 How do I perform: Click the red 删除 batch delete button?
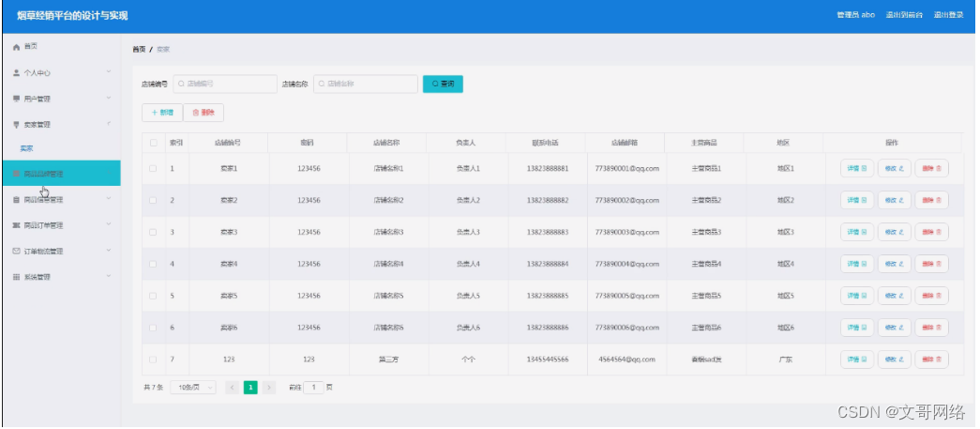(204, 113)
